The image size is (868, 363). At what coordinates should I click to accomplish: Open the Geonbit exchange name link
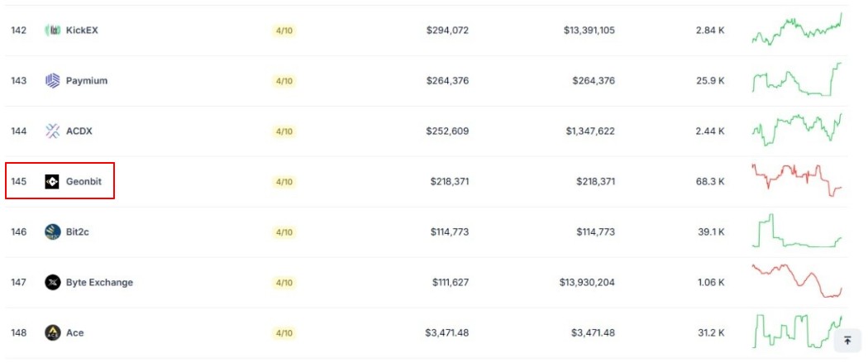point(83,182)
